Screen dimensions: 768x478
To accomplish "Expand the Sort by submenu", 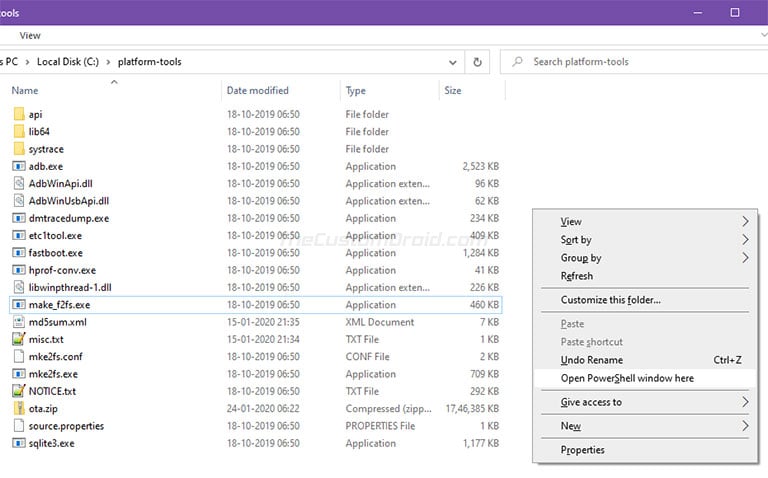I will (745, 239).
